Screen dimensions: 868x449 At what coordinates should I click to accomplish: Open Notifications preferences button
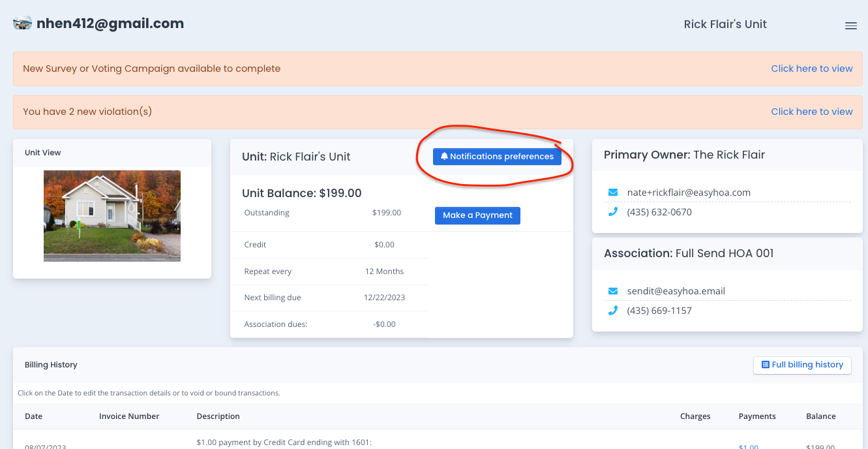click(497, 157)
